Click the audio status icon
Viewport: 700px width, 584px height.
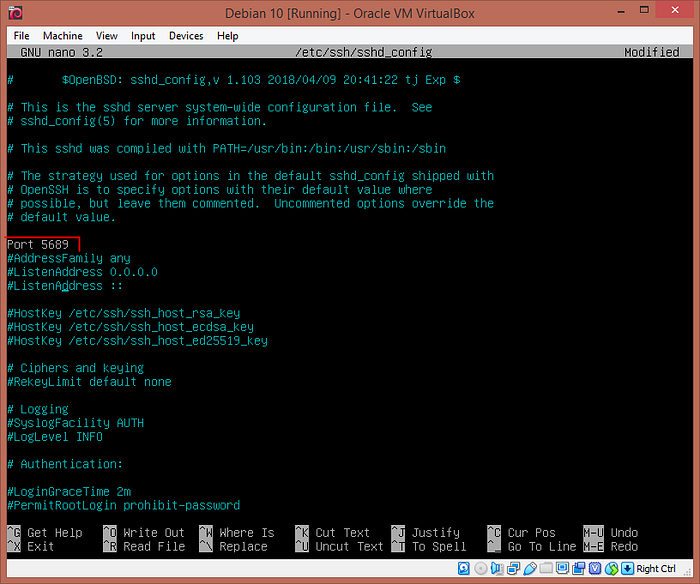[496, 568]
